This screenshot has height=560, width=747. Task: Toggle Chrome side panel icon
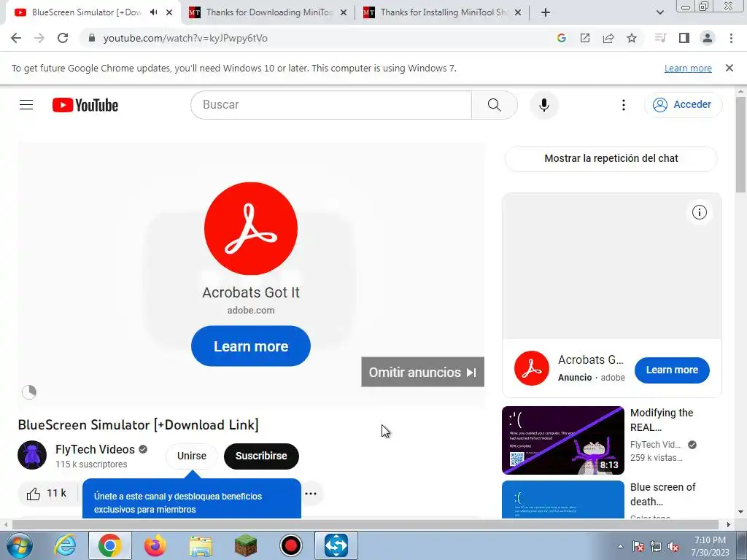pyautogui.click(x=684, y=38)
